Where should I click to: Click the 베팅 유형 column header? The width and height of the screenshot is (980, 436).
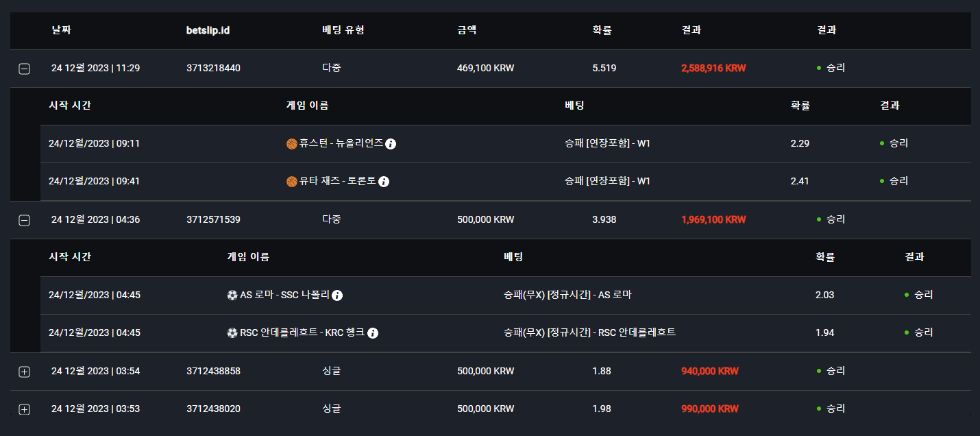343,30
